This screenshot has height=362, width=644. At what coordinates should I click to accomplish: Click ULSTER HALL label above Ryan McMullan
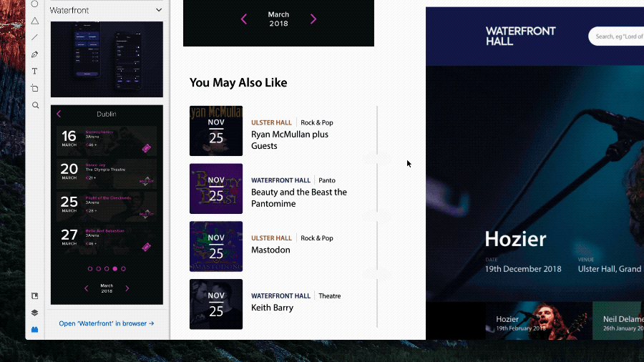pyautogui.click(x=271, y=123)
